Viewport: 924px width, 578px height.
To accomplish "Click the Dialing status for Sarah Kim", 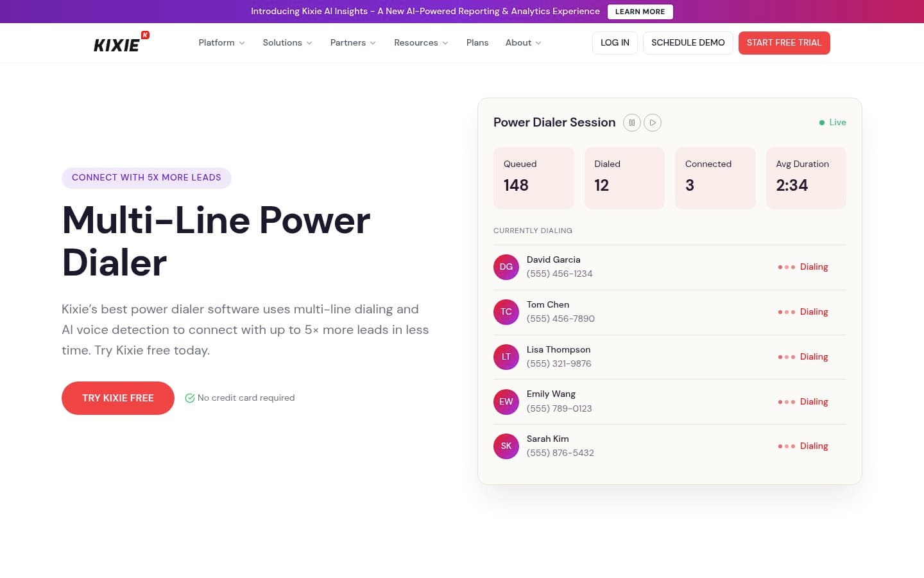I will [x=814, y=446].
